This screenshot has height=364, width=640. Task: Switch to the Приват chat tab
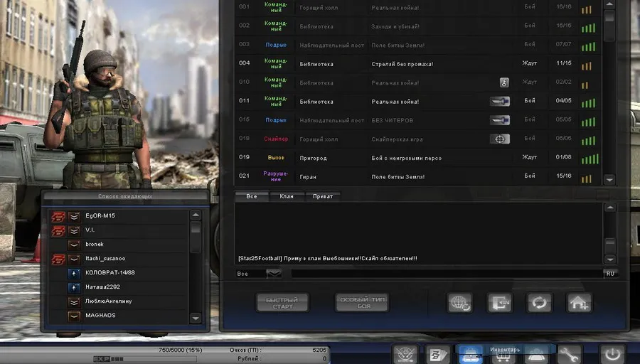click(x=323, y=196)
